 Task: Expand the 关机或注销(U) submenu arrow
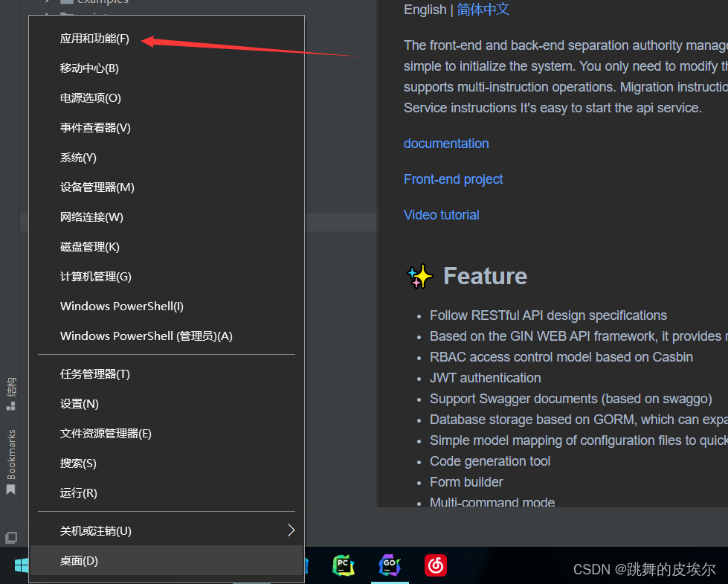[291, 530]
